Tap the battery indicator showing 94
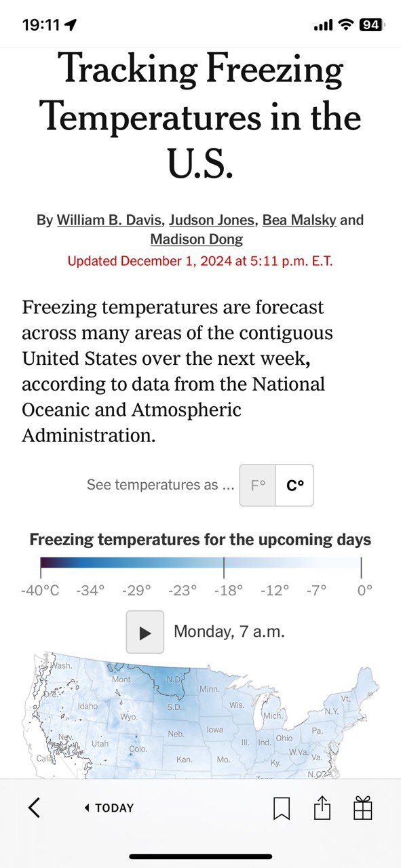 point(371,25)
